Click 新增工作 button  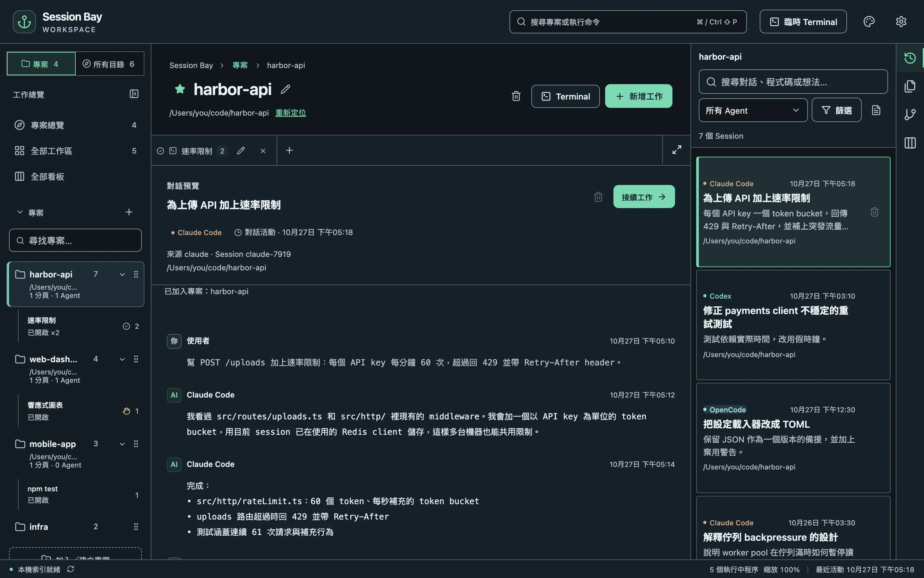[x=638, y=96]
